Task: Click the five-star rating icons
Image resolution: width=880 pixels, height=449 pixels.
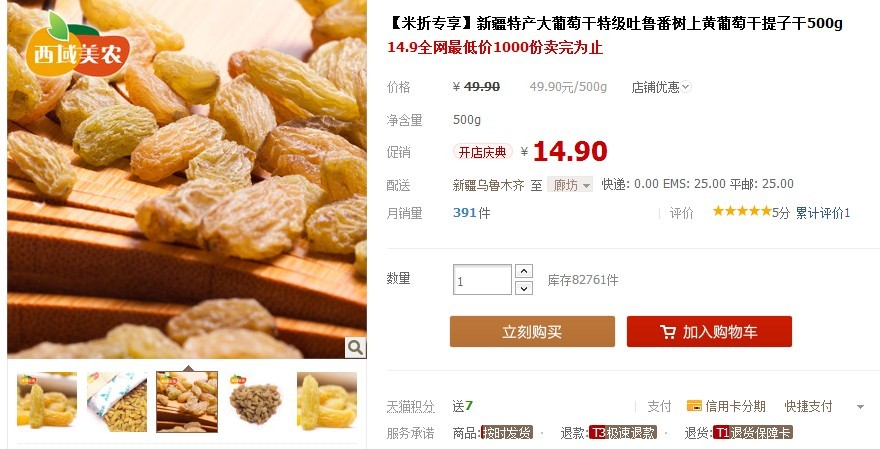Action: (742, 211)
